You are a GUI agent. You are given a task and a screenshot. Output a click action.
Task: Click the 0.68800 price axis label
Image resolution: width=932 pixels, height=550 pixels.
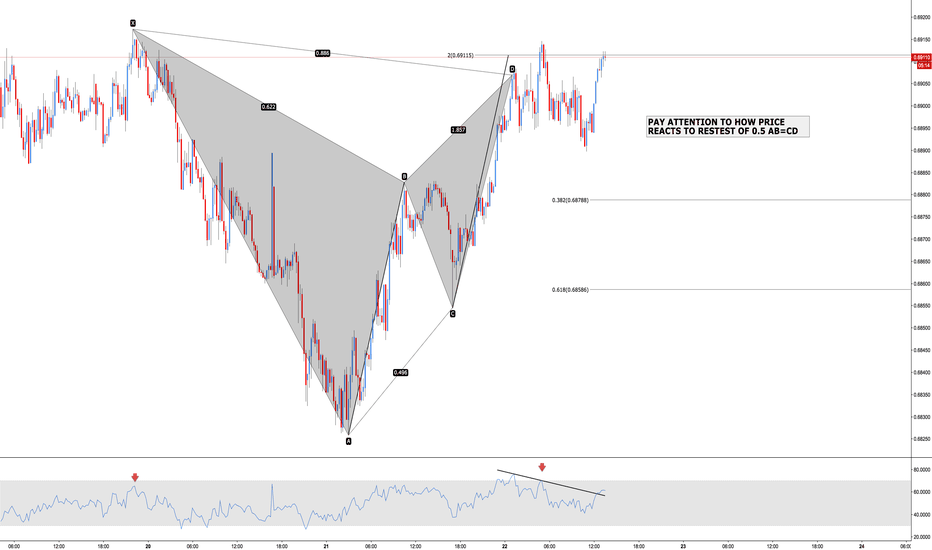(x=922, y=194)
